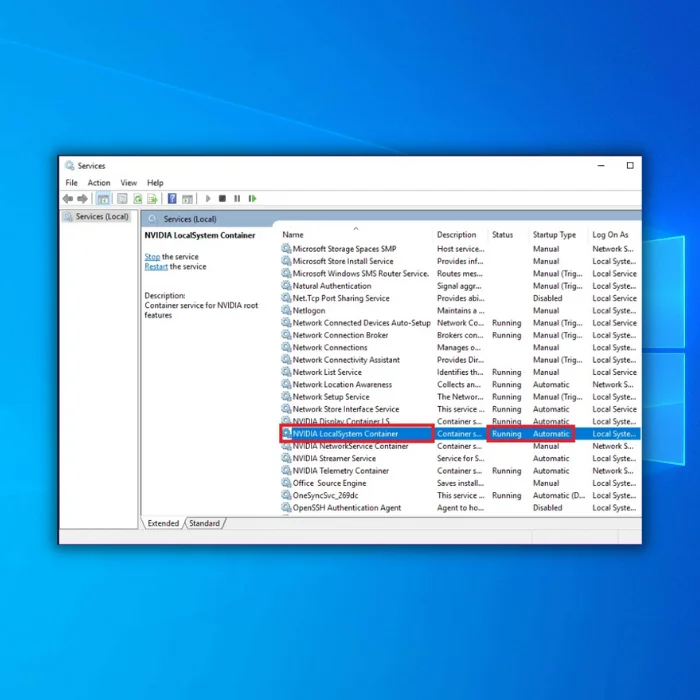Click the Start Service play icon
This screenshot has height=700, width=700.
point(208,199)
